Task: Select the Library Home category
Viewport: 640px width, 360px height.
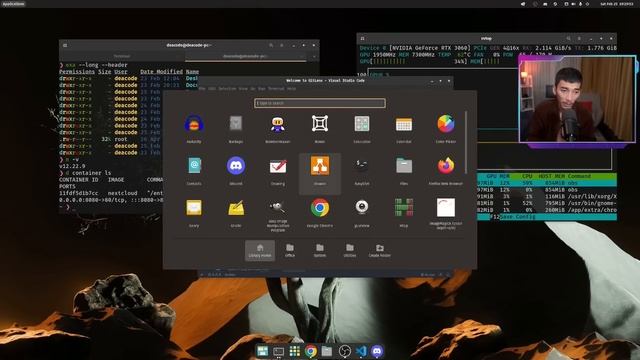Action: click(x=260, y=250)
